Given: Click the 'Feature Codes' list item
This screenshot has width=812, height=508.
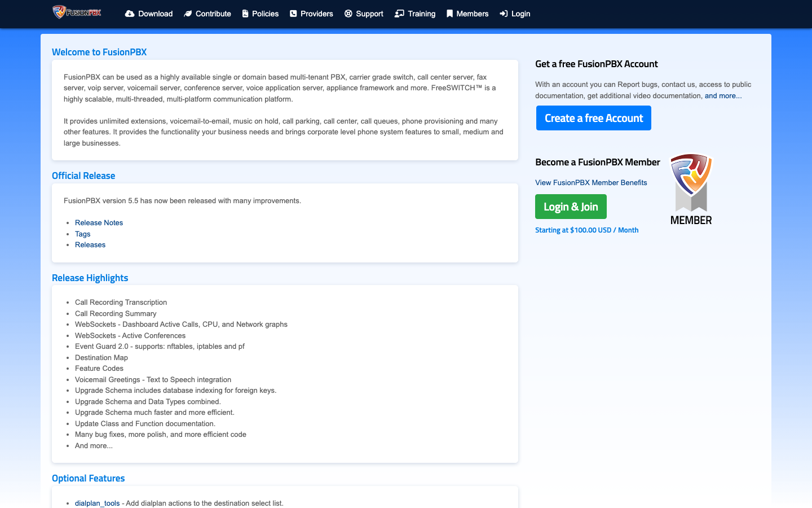Looking at the screenshot, I should tap(99, 368).
